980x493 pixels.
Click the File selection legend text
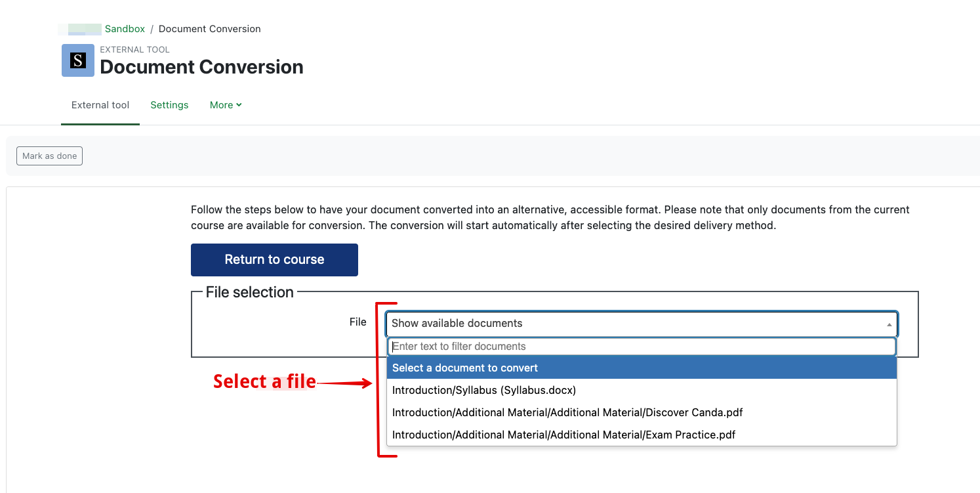(x=249, y=292)
